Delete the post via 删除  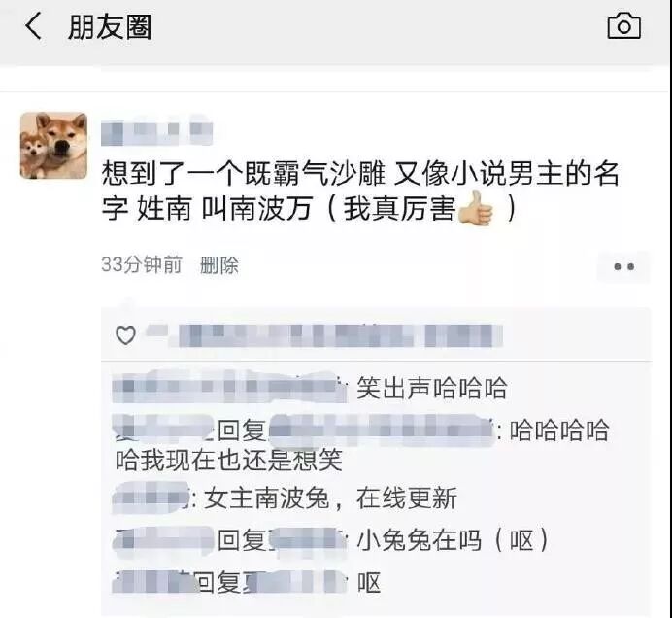click(x=219, y=265)
